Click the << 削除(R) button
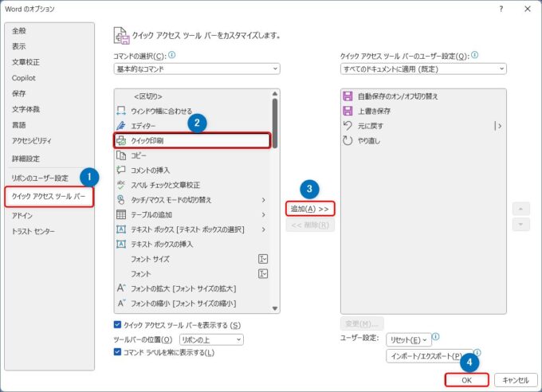 coord(310,225)
